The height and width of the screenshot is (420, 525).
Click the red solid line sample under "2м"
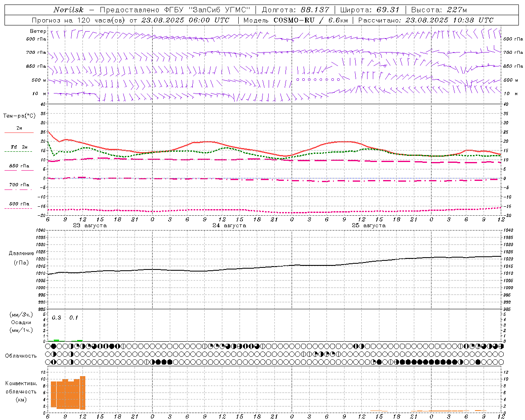click(x=19, y=132)
